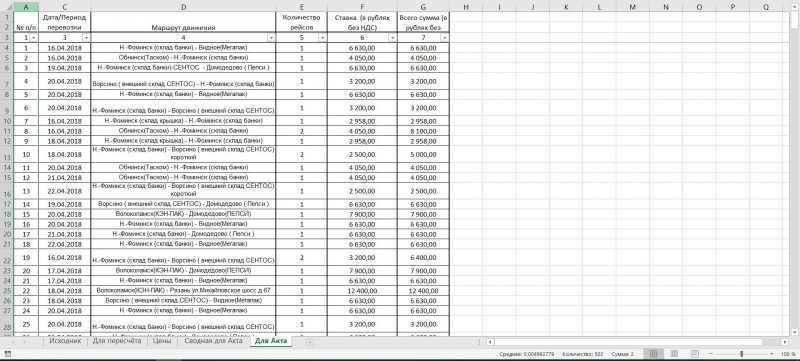Viewport: 800px width, 361px height.
Task: Click the vertical scrollbar up arrow
Action: (x=795, y=6)
